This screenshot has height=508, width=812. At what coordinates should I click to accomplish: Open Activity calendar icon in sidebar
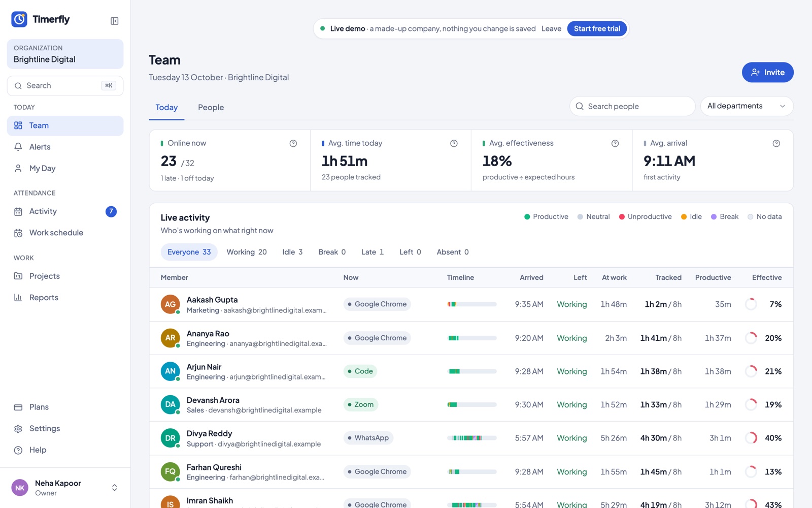[x=18, y=211]
